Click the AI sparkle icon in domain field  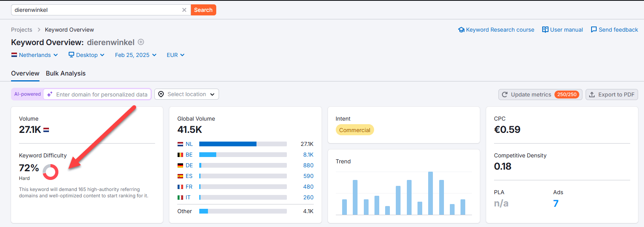50,94
